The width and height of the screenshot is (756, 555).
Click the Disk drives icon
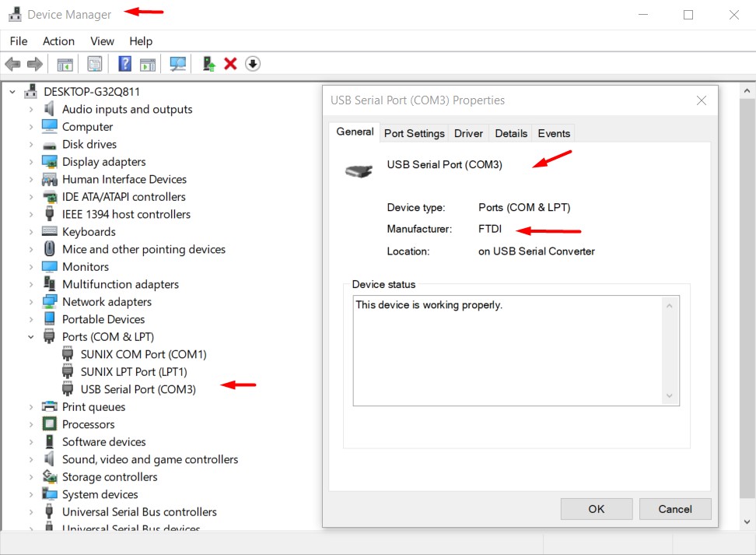click(49, 145)
